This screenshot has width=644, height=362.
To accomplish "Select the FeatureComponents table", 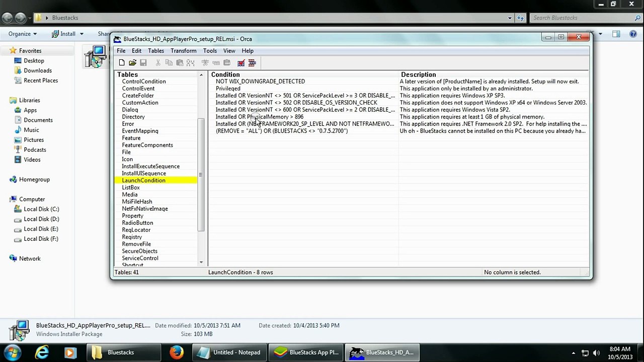I will pos(147,145).
